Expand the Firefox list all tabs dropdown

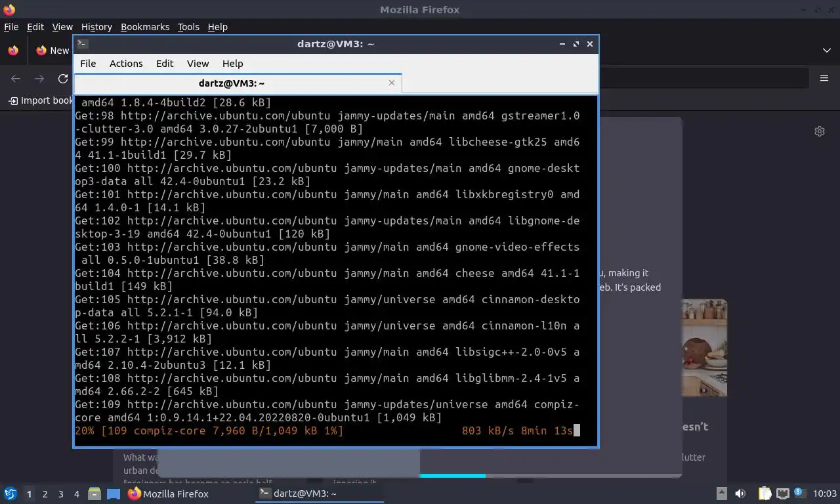tap(826, 51)
